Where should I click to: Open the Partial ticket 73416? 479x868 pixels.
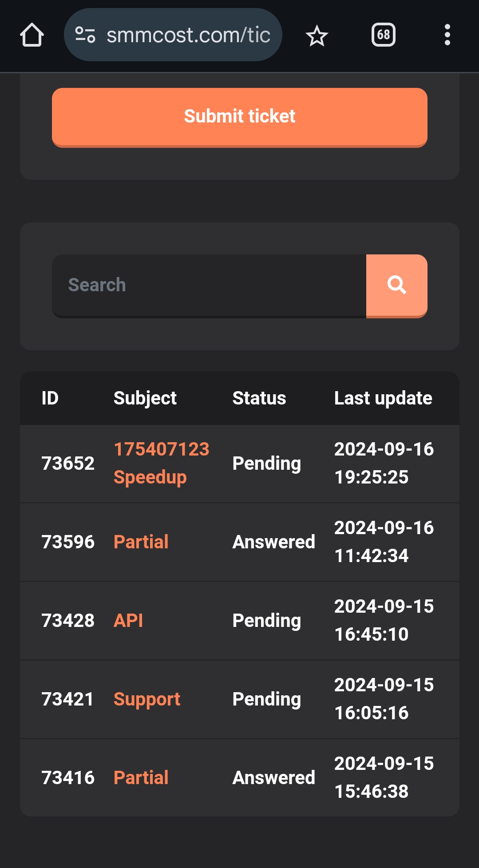pyautogui.click(x=141, y=777)
